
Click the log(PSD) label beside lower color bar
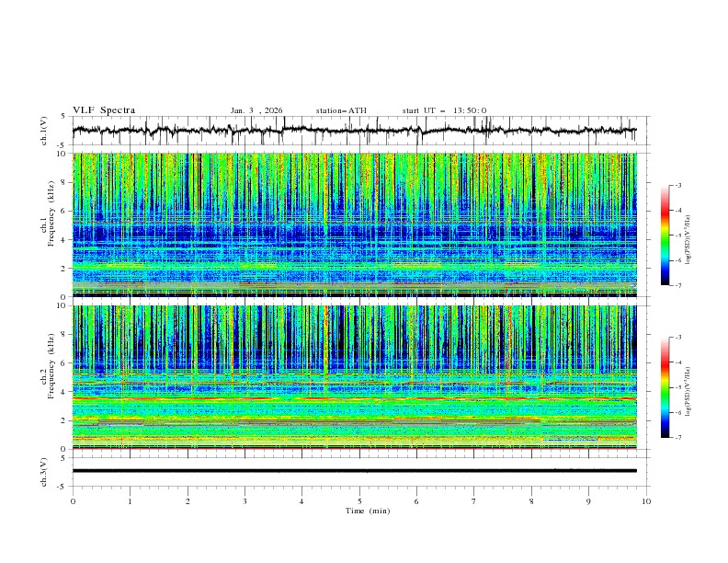tap(688, 392)
